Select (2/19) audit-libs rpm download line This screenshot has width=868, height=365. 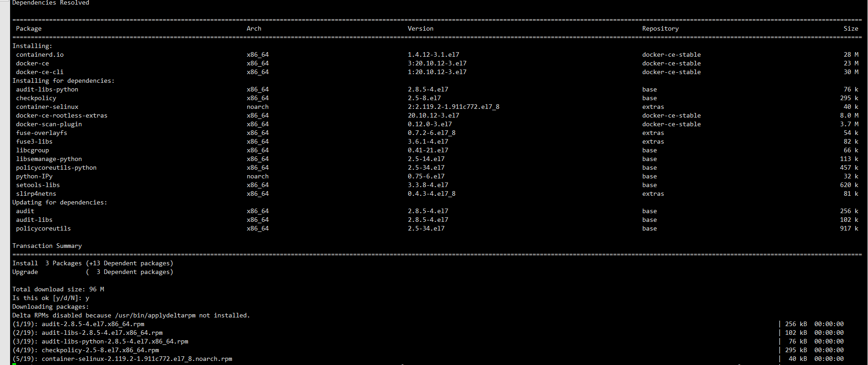coord(87,333)
